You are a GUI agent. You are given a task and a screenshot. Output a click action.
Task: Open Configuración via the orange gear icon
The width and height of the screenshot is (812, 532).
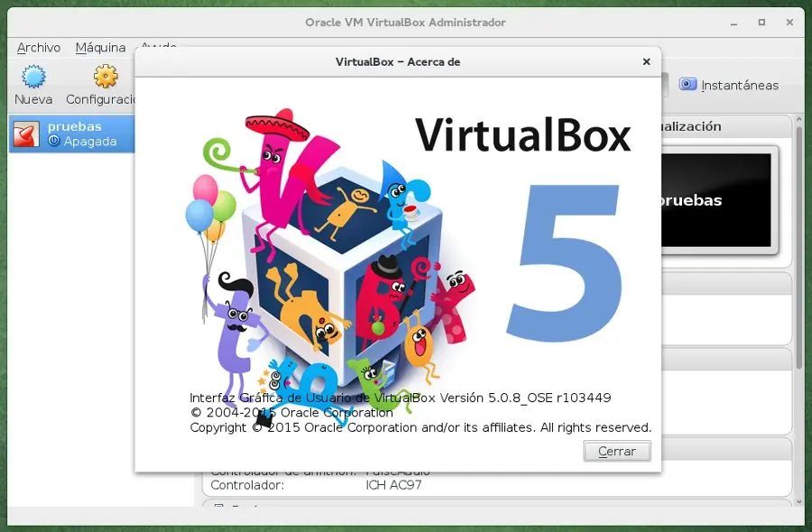[x=106, y=77]
